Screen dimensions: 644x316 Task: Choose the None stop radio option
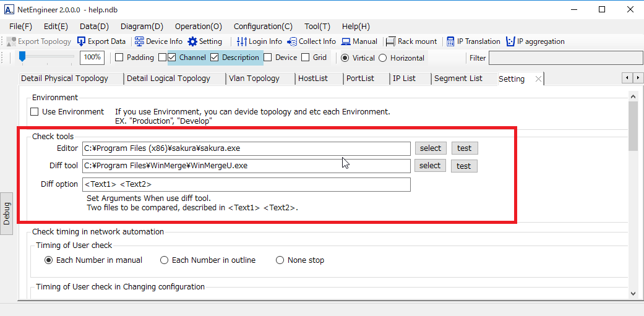[x=280, y=260]
